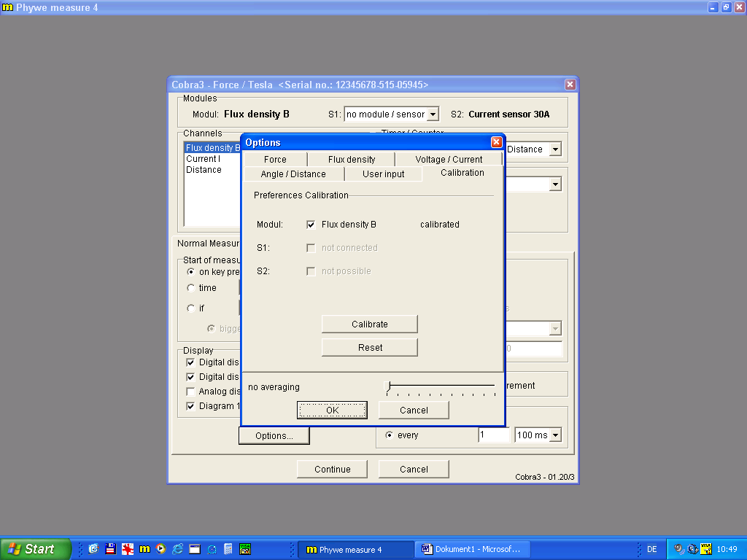Select the 'on key press' radio button
Image resolution: width=747 pixels, height=560 pixels.
point(191,271)
